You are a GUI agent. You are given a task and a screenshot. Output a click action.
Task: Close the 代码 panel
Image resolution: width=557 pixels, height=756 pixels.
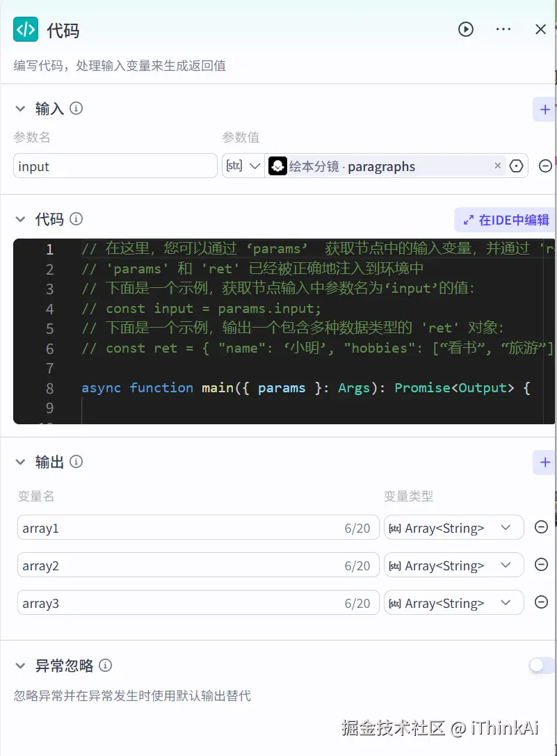(x=540, y=29)
